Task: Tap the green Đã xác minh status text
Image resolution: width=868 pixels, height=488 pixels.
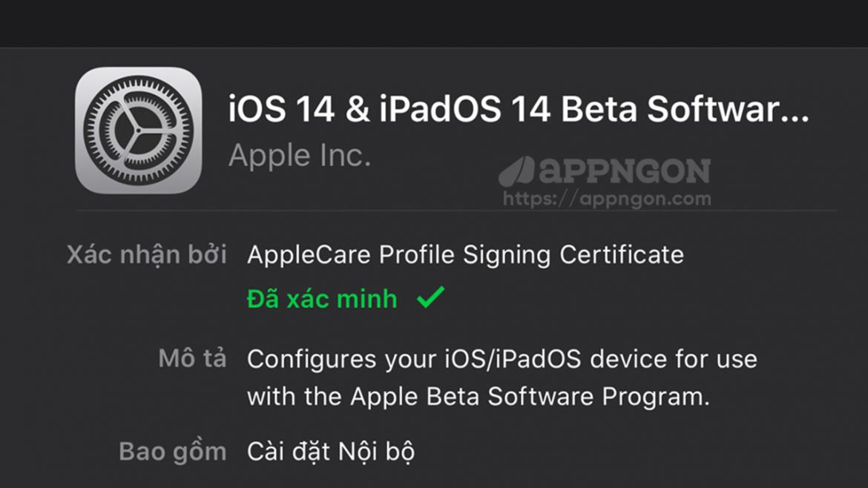Action: 322,299
